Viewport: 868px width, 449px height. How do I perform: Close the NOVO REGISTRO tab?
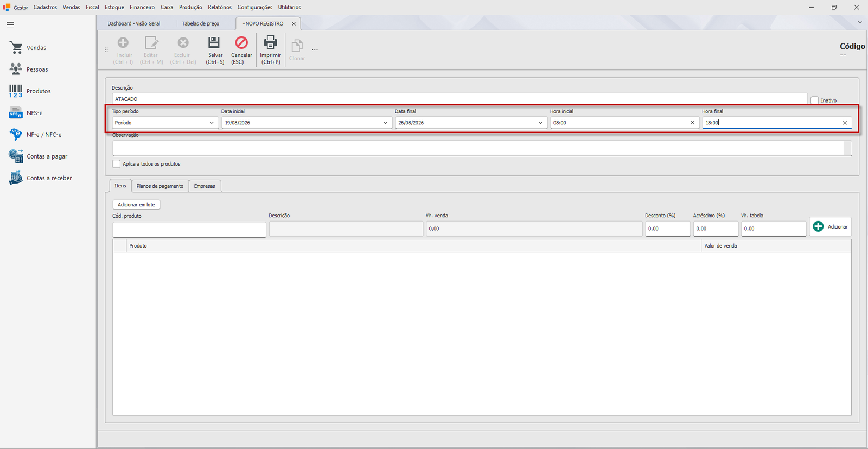(x=293, y=24)
